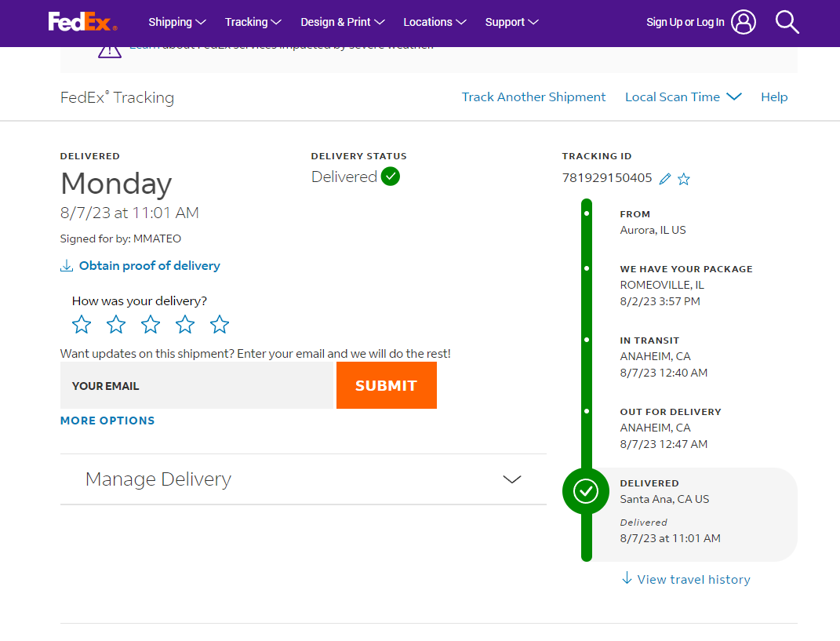Open the Support menu
840x641 pixels.
point(511,22)
